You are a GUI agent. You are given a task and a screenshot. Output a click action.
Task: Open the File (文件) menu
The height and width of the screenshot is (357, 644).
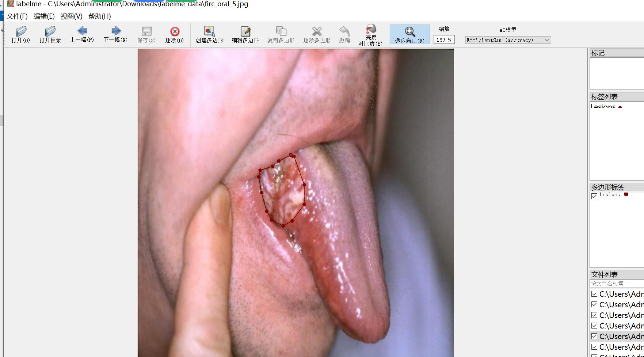coord(17,16)
